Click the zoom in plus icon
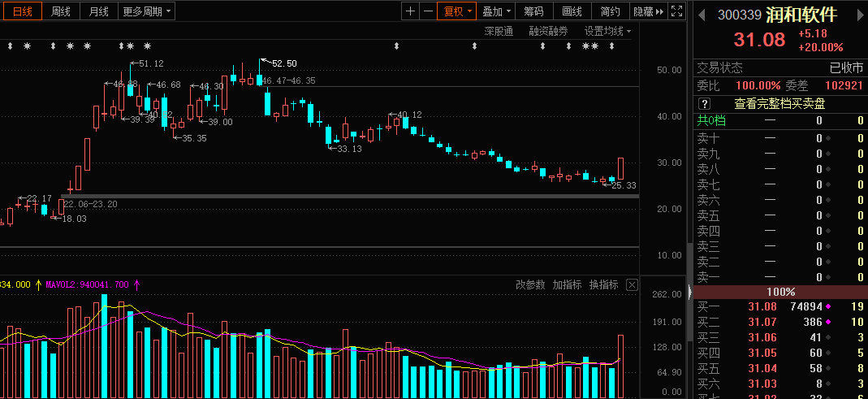 coord(411,11)
